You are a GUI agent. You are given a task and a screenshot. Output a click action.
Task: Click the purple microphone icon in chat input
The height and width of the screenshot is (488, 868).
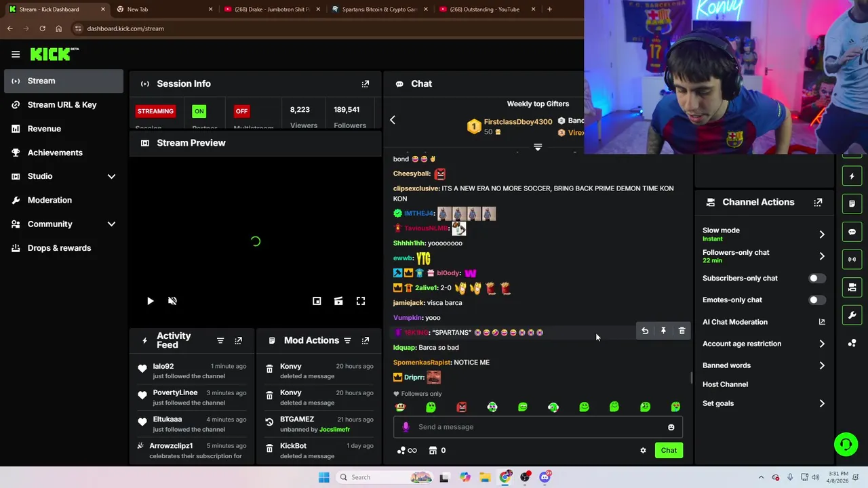pyautogui.click(x=406, y=427)
